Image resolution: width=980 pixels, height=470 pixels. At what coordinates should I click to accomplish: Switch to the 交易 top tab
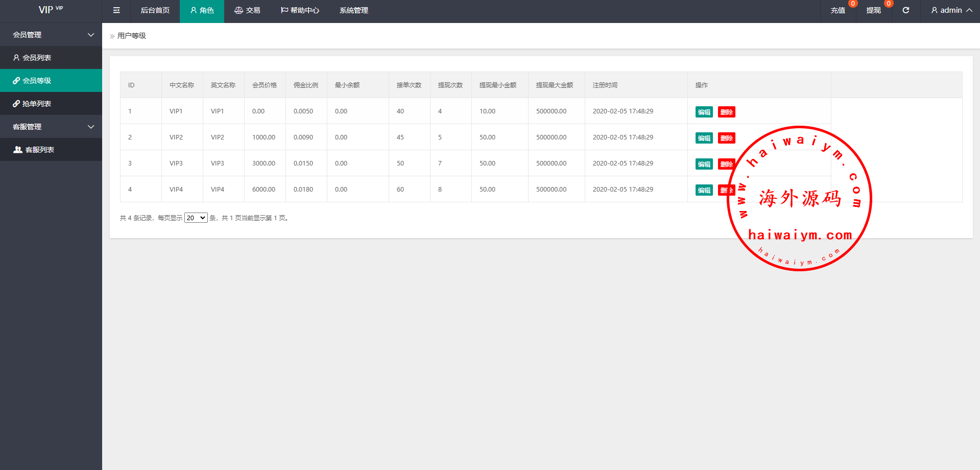[x=247, y=10]
